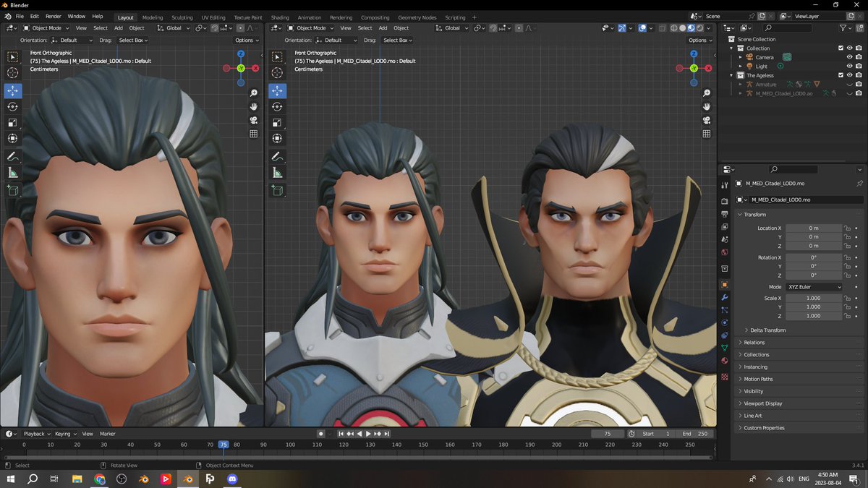
Task: Select the Move tool in the left toolbar
Action: [x=12, y=90]
